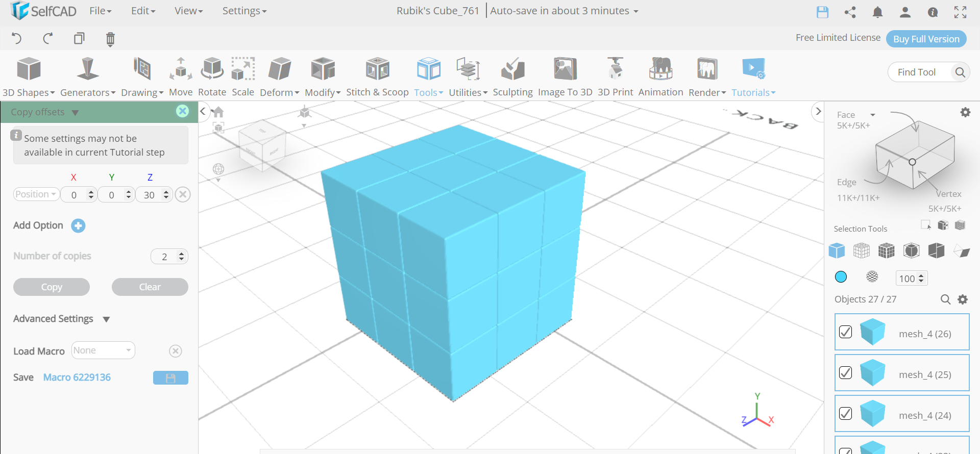
Task: Open the Deform tools
Action: (280, 78)
